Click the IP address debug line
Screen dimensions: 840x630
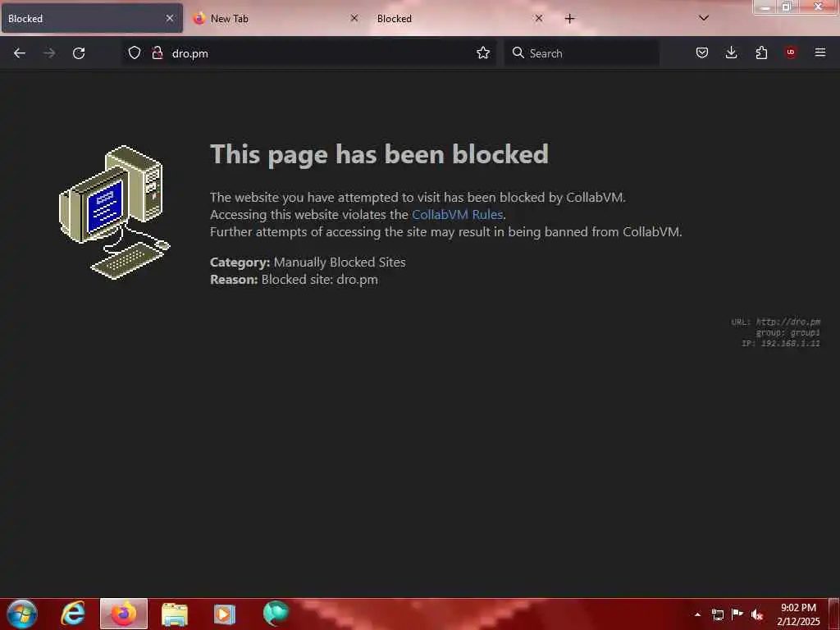pyautogui.click(x=781, y=344)
